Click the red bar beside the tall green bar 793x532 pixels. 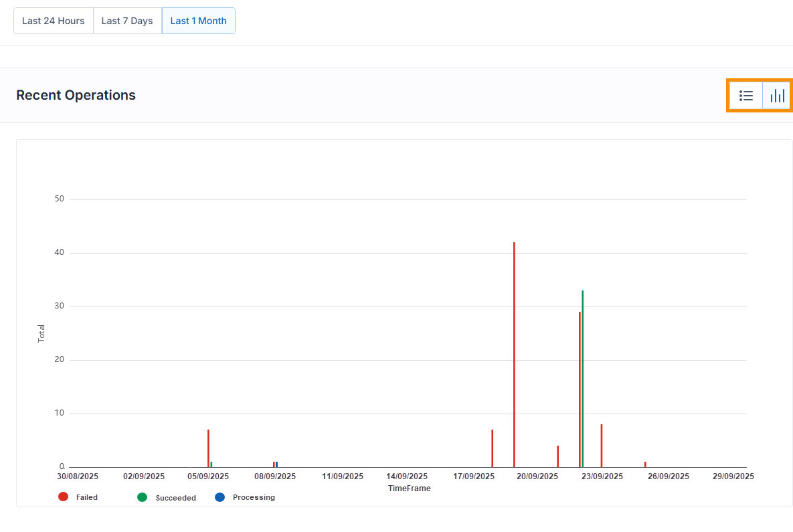tap(580, 389)
